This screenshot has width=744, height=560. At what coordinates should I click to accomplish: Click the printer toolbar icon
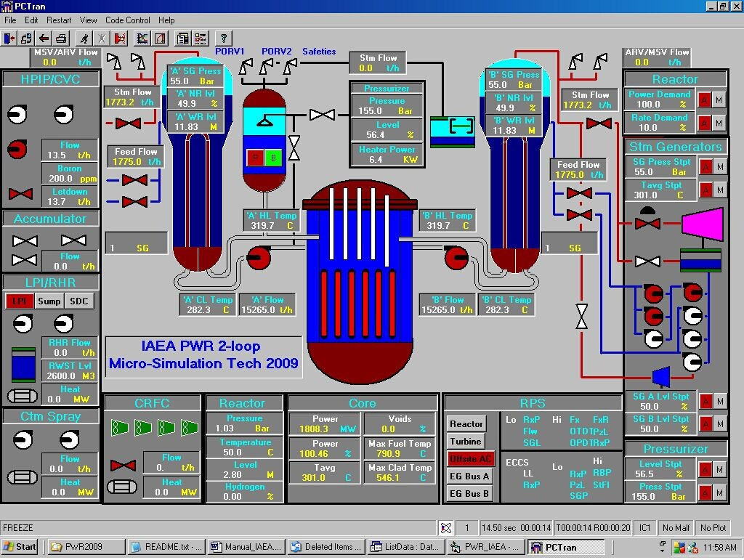click(62, 38)
